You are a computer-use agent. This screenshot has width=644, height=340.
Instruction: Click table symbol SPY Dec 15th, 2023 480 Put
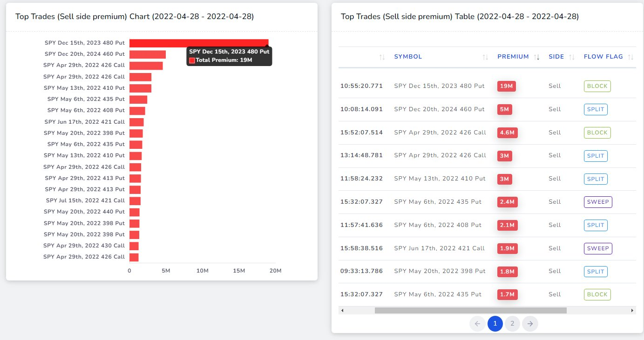[439, 86]
